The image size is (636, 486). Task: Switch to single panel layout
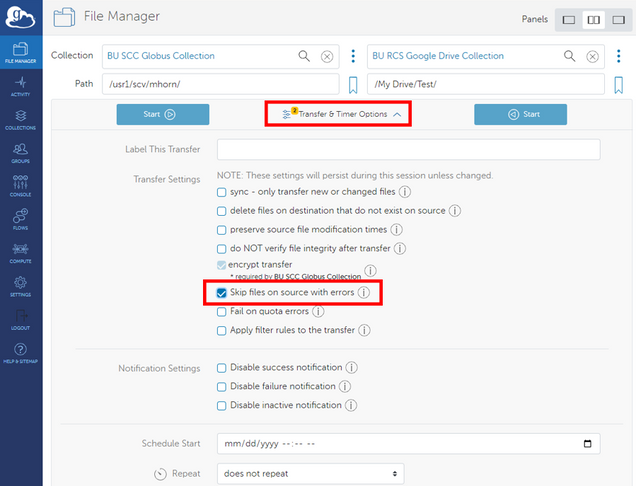point(569,20)
